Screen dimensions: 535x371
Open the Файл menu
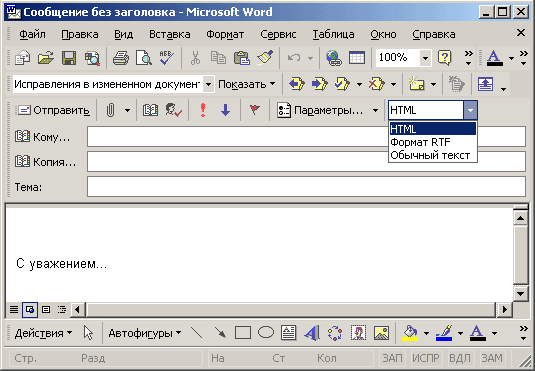32,34
